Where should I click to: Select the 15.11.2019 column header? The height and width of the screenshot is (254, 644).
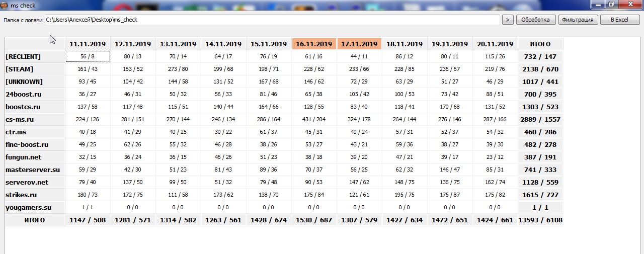pos(269,44)
